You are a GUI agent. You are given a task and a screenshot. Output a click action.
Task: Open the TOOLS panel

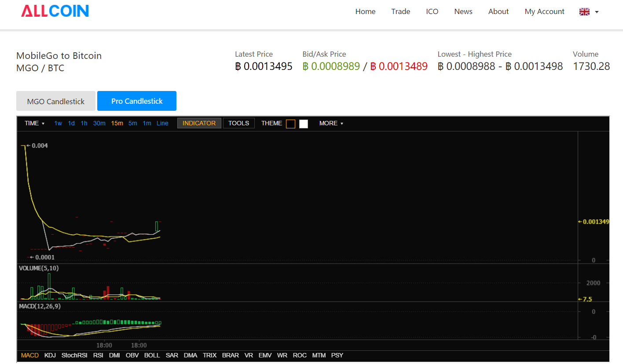click(x=239, y=123)
